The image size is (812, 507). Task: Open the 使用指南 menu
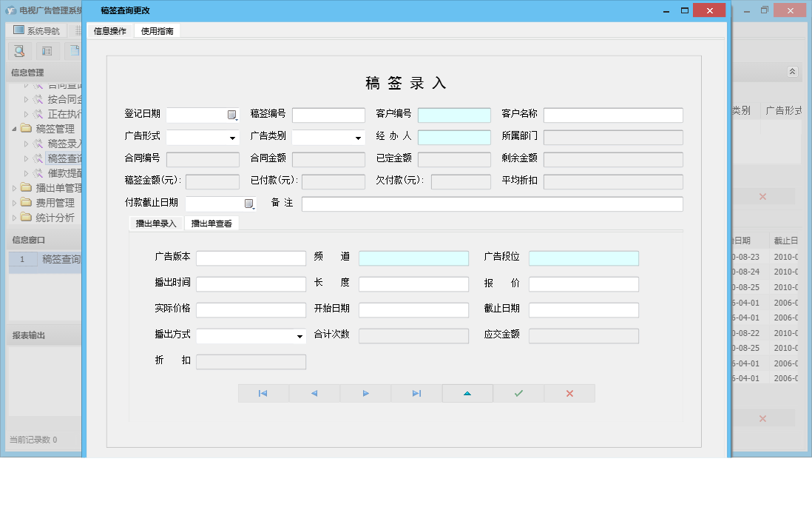pyautogui.click(x=158, y=31)
